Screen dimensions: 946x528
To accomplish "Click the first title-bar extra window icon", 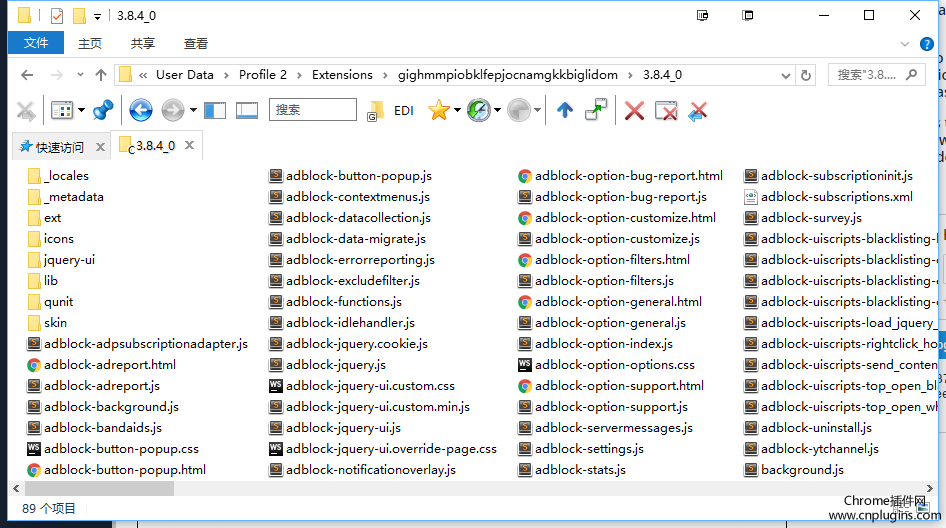I will point(702,16).
